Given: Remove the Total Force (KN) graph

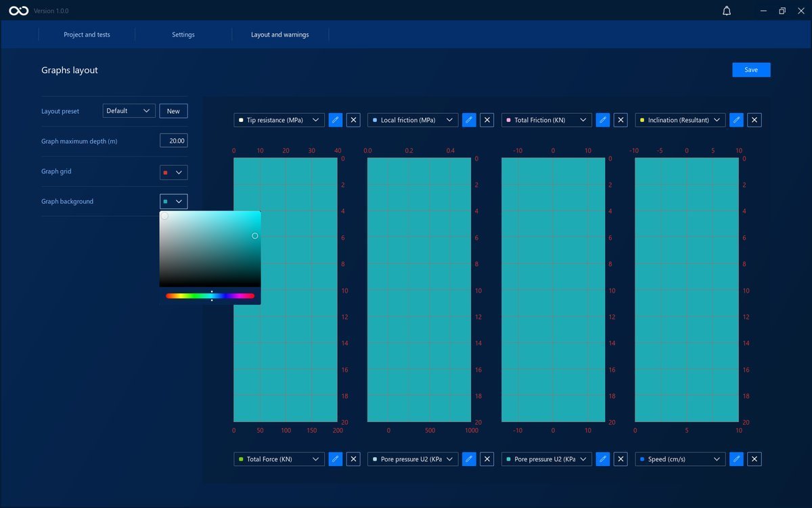Looking at the screenshot, I should [x=353, y=459].
